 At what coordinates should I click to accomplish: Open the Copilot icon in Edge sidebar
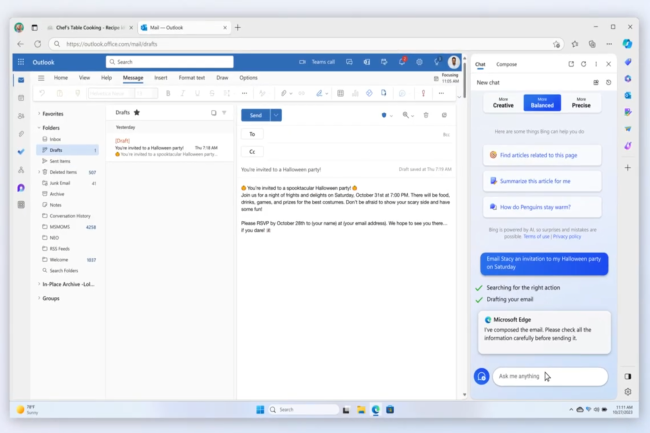point(627,44)
